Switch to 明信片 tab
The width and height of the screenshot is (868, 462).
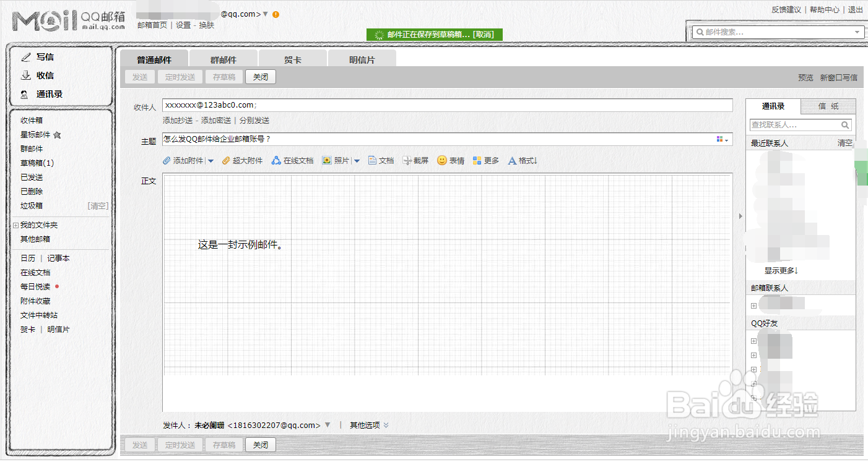coord(362,59)
